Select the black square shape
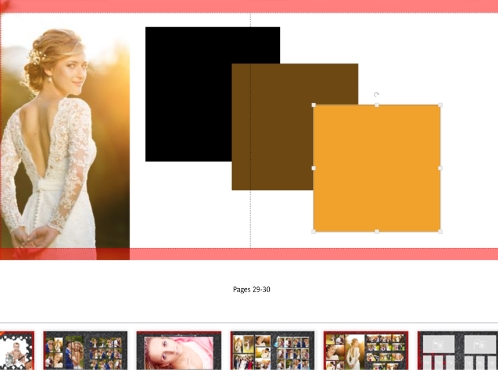 188,94
